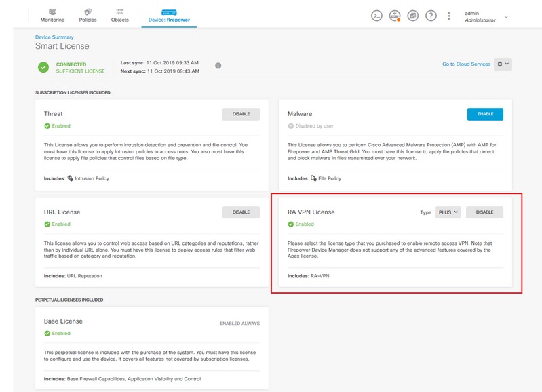Screen dimensions: 542x392
Task: Open the task list icon
Action: (412, 16)
